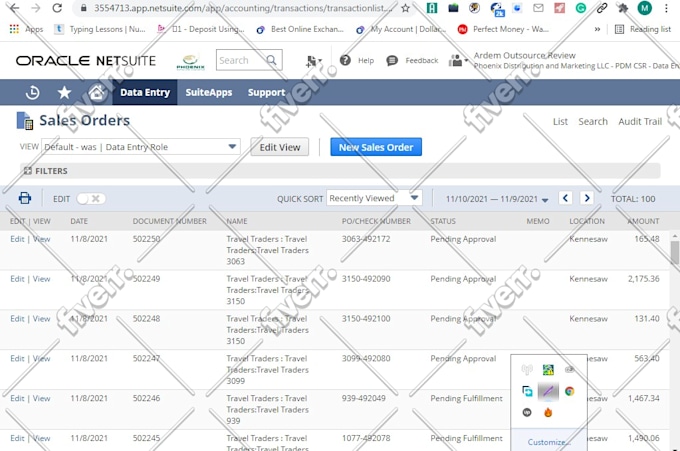View sales order 502249

point(41,279)
